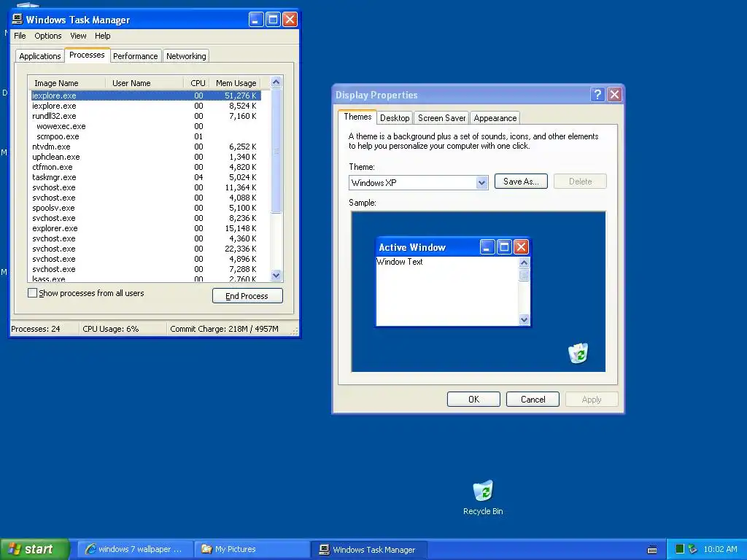Select the taskmgr.exe process
This screenshot has height=560, width=747.
(145, 177)
